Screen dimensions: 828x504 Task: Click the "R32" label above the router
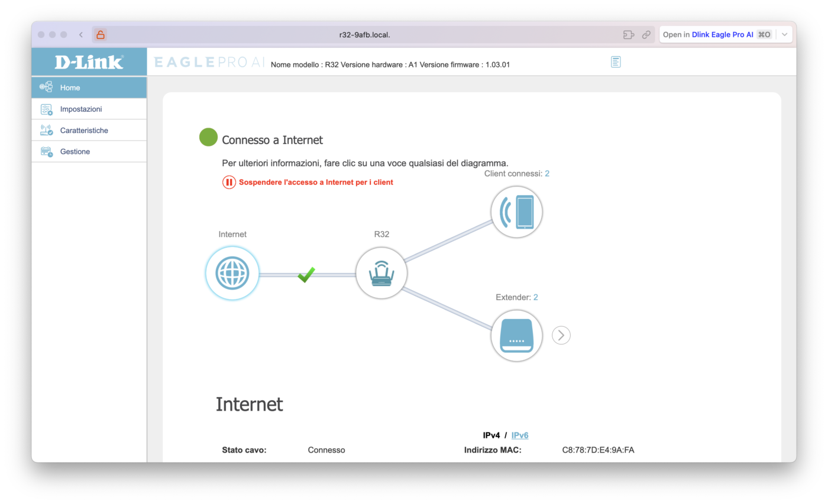[x=381, y=235]
